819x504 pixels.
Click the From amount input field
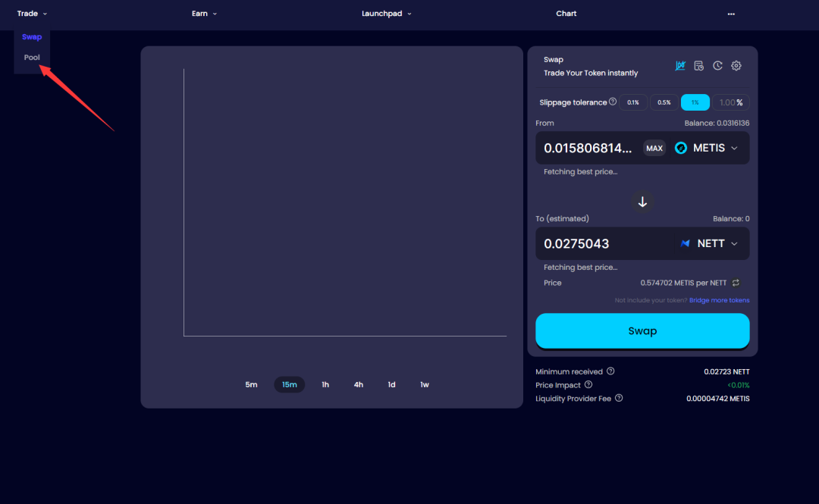[588, 148]
